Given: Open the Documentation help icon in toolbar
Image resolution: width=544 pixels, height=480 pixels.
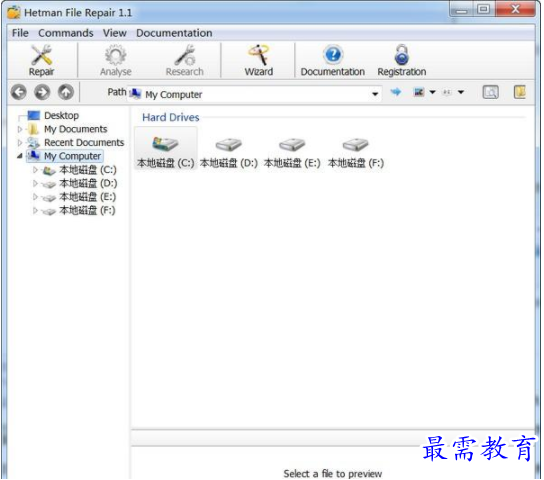Looking at the screenshot, I should [333, 55].
